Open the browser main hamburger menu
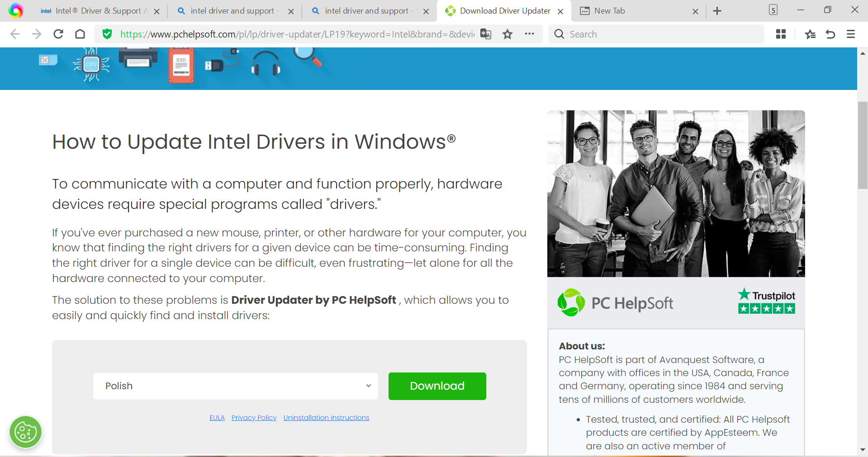This screenshot has width=868, height=457. (x=851, y=34)
